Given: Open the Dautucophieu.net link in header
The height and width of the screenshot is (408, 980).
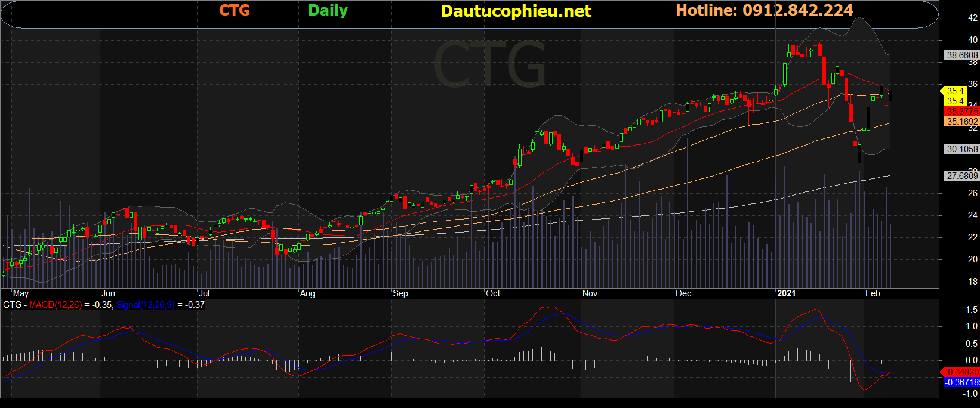Looking at the screenshot, I should click(516, 11).
